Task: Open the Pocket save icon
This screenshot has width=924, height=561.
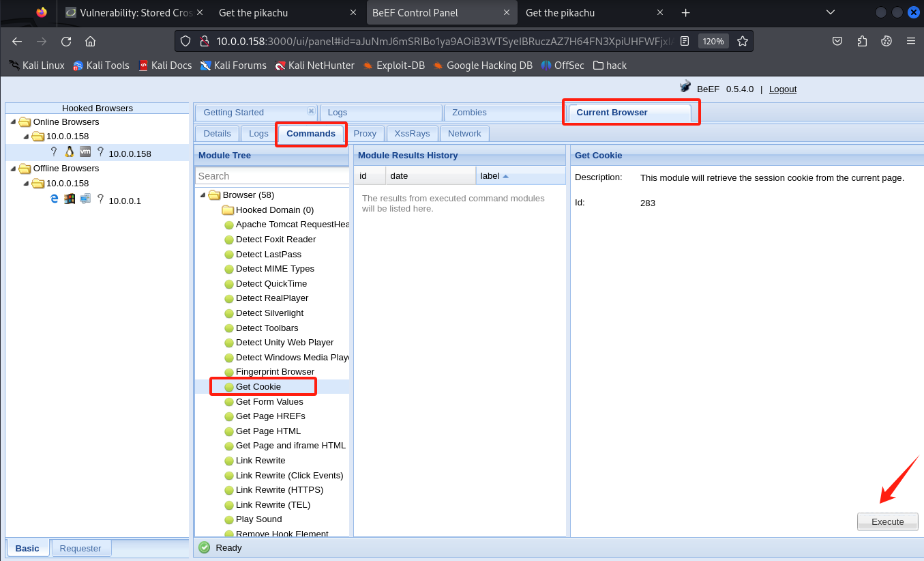Action: pos(837,41)
